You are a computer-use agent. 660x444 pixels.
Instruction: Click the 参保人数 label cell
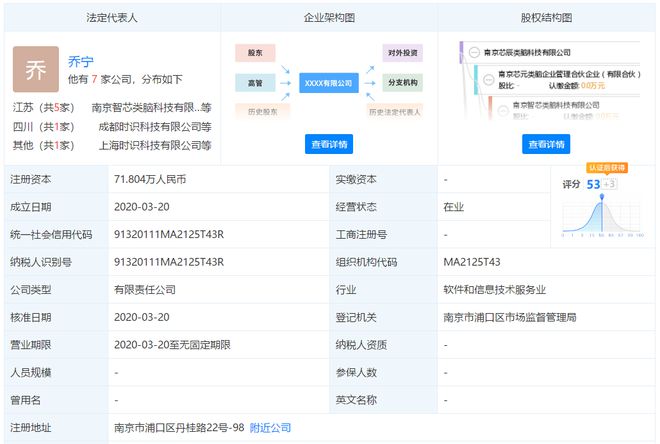pyautogui.click(x=383, y=372)
